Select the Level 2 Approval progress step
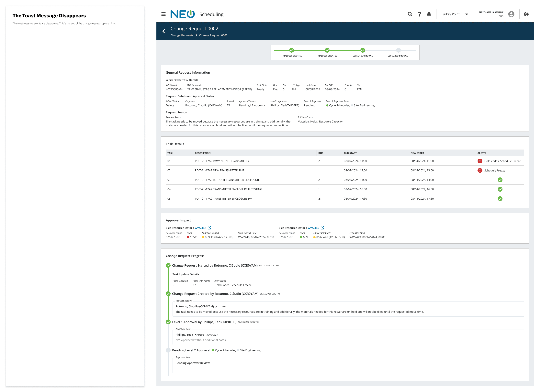 (x=398, y=50)
